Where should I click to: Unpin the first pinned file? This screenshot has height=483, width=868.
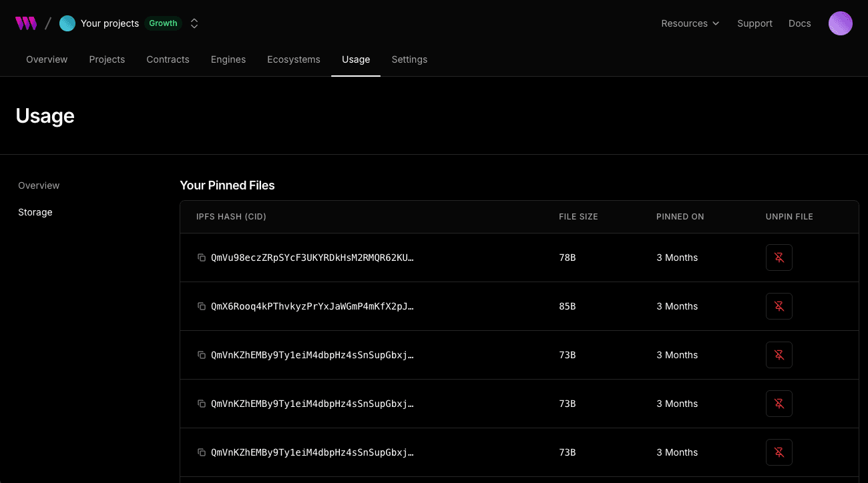pyautogui.click(x=779, y=258)
